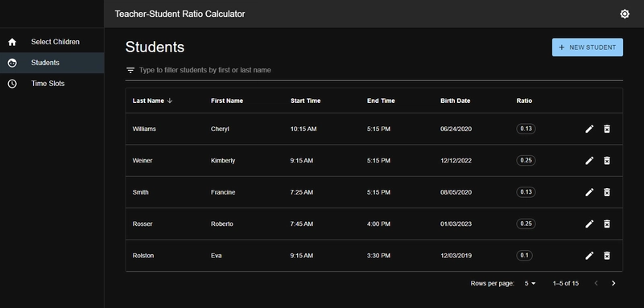Sort by End Time column header

(x=381, y=101)
